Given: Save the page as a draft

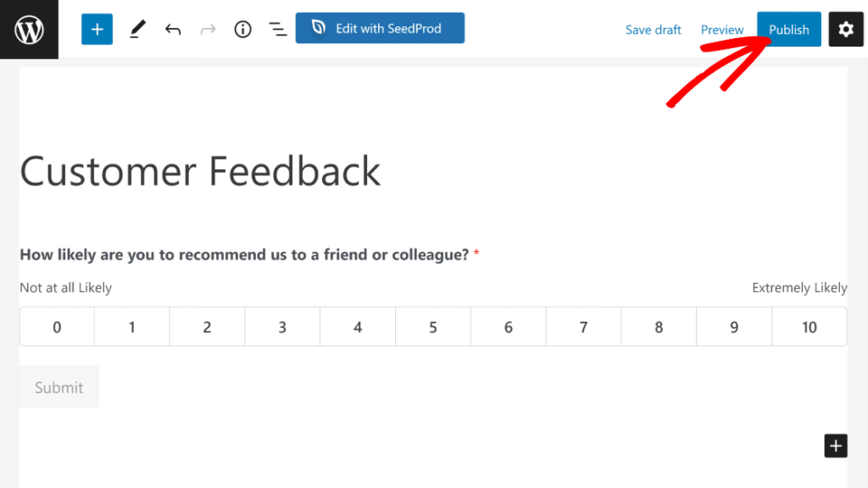Looking at the screenshot, I should [x=653, y=30].
